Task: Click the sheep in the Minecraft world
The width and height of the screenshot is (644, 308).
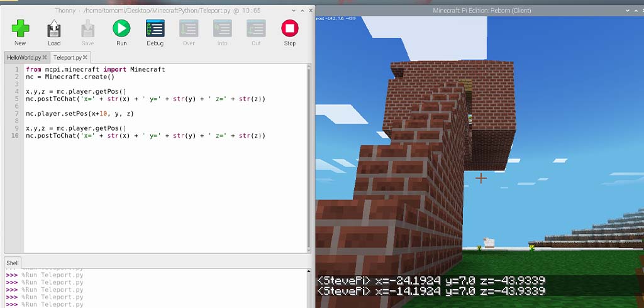Action: 488,243
